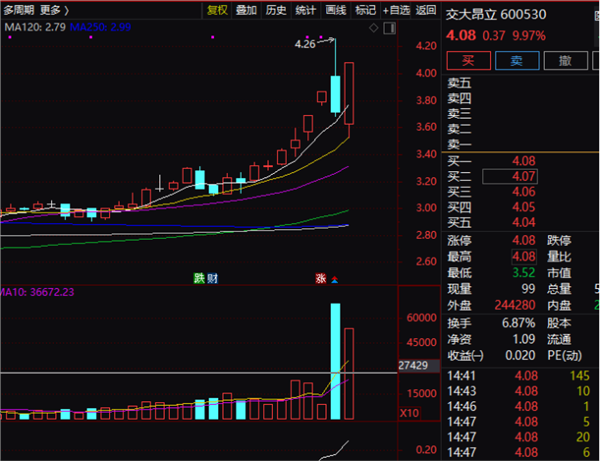Open the 标记 mark menu
This screenshot has width=600, height=461.
click(366, 10)
